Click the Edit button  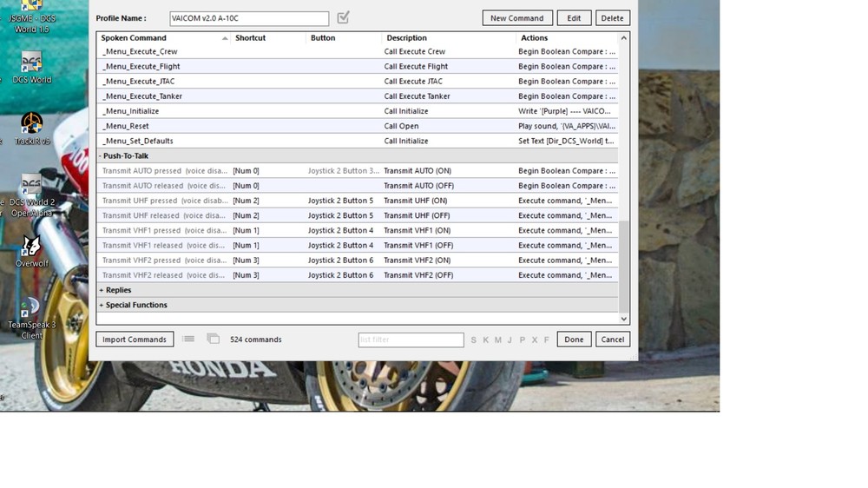574,17
